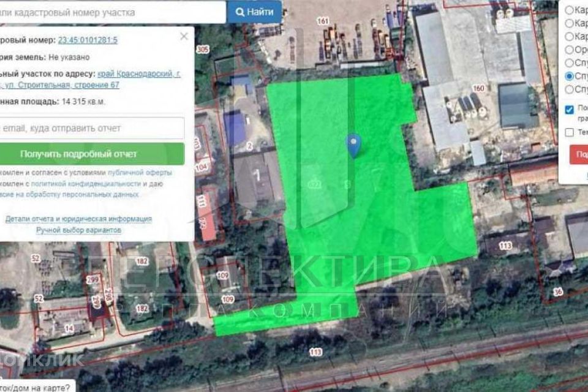Screen dimensions: 588x392
Task: Open Детали отчета и юридическая информация
Action: [78, 219]
